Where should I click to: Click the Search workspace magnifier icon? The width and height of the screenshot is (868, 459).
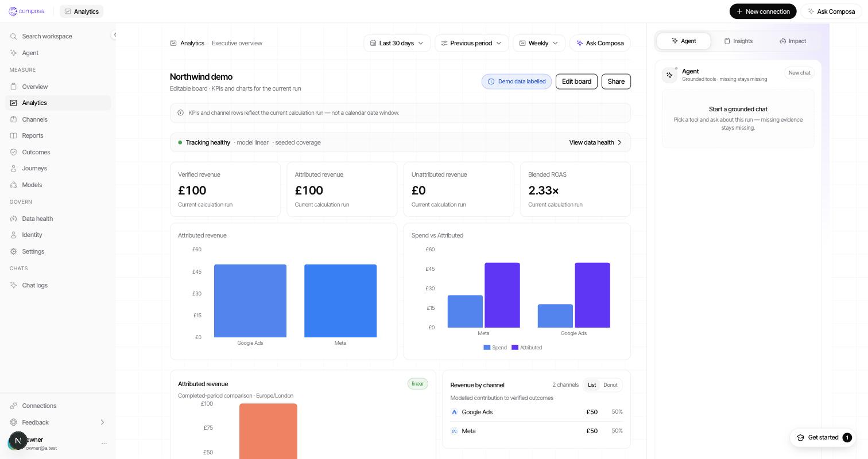click(x=13, y=36)
